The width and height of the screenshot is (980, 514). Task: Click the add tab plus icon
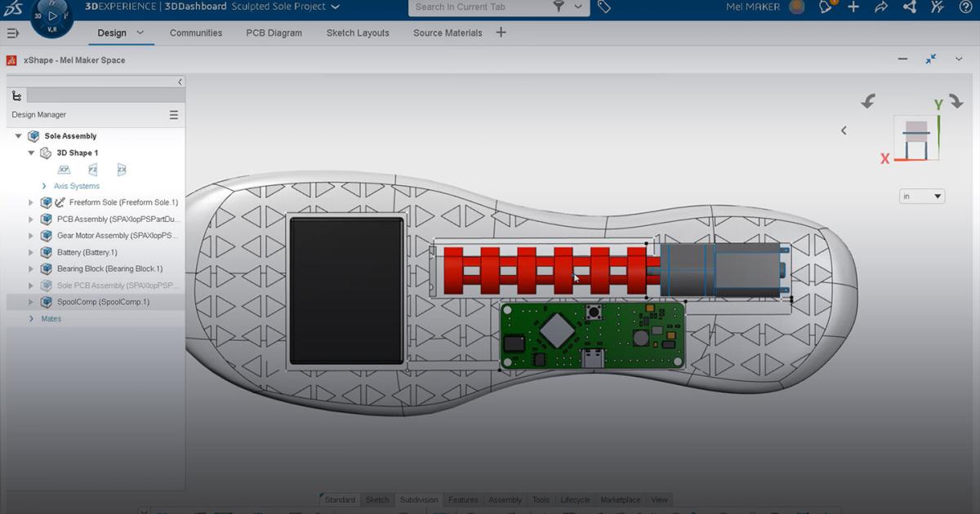pos(501,33)
